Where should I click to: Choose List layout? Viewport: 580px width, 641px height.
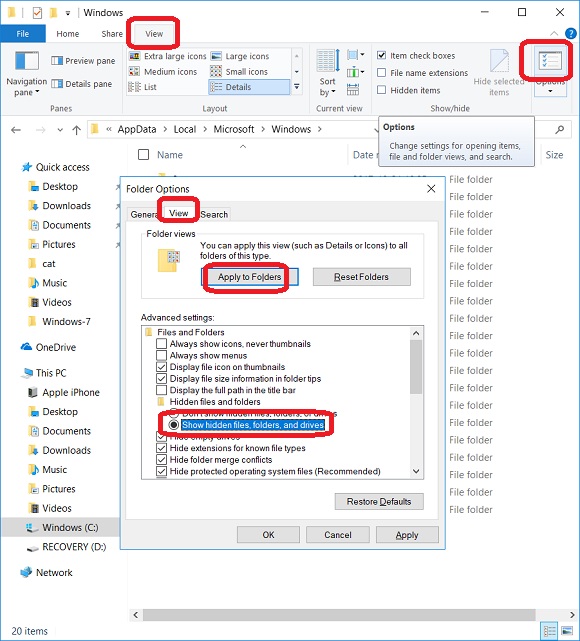click(143, 87)
